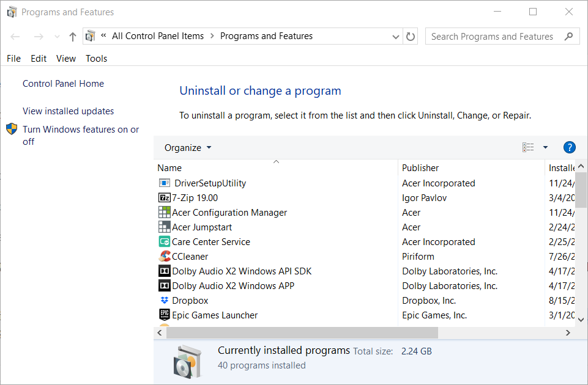The height and width of the screenshot is (385, 588).
Task: Click the 40 programs installed text
Action: (262, 365)
